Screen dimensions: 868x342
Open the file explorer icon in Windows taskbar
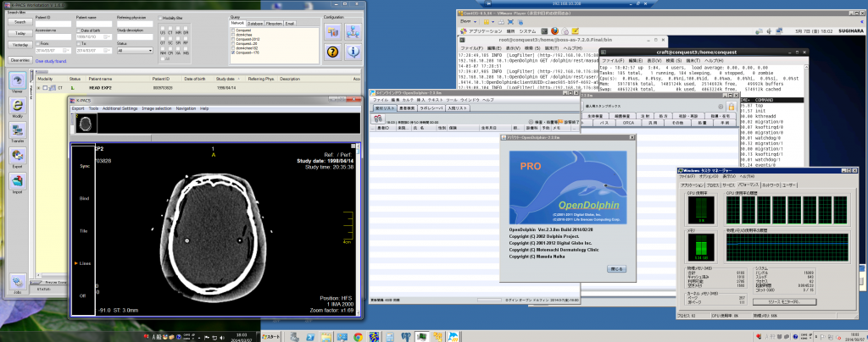coord(326,336)
